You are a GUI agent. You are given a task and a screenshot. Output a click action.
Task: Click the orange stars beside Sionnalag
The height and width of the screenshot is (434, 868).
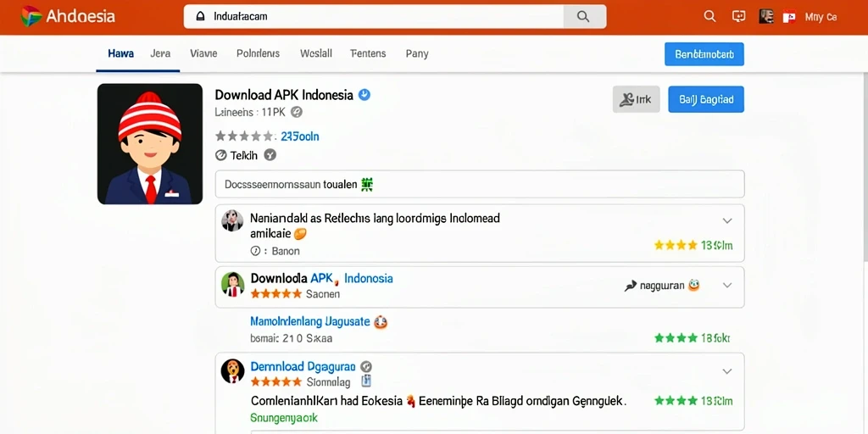coord(276,381)
